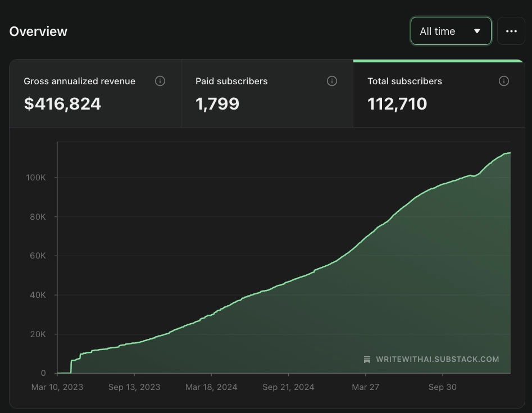
Task: Click the 40K y-axis label
Action: [x=38, y=295]
